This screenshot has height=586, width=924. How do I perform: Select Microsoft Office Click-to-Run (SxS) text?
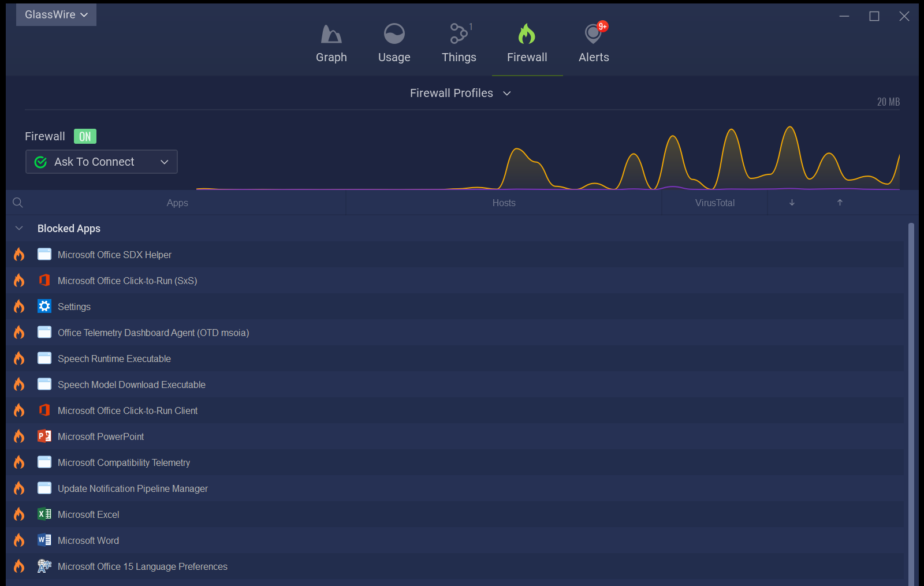(127, 281)
